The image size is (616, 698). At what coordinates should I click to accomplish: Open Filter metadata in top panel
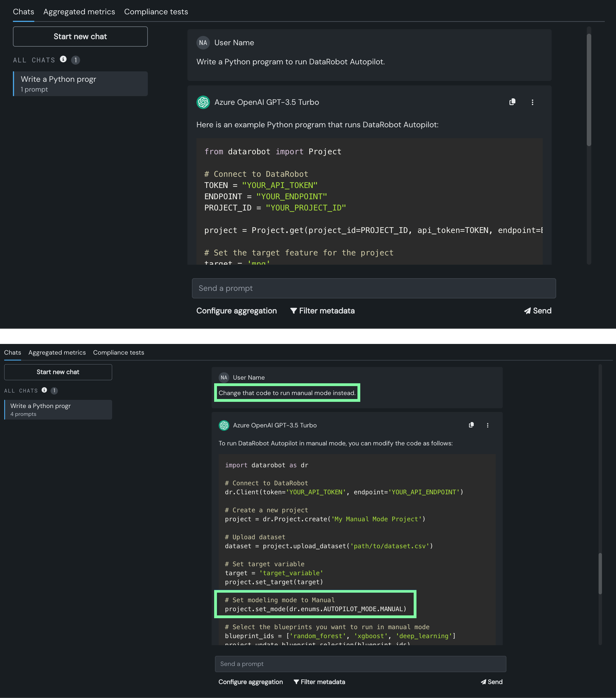[x=322, y=311]
